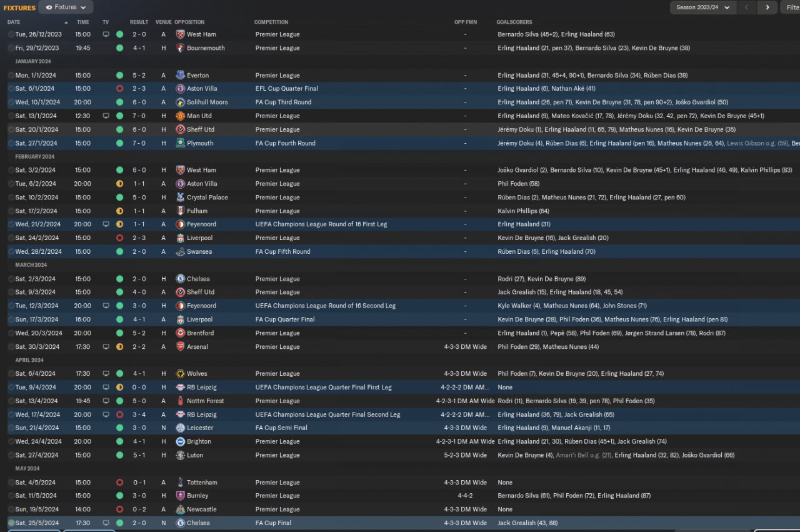Click the 4-4-2 opposition formation

coord(465,496)
